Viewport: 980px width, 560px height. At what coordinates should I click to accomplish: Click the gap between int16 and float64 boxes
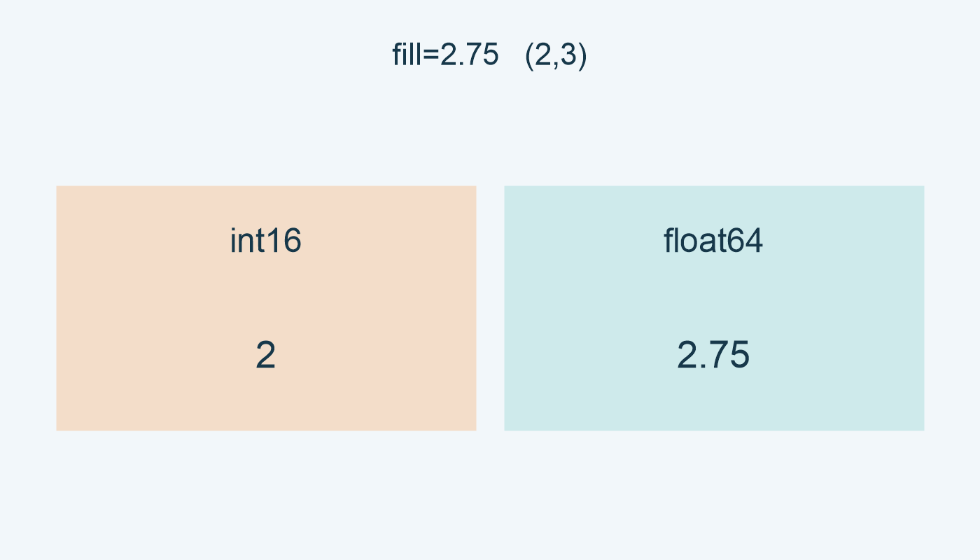tap(490, 308)
